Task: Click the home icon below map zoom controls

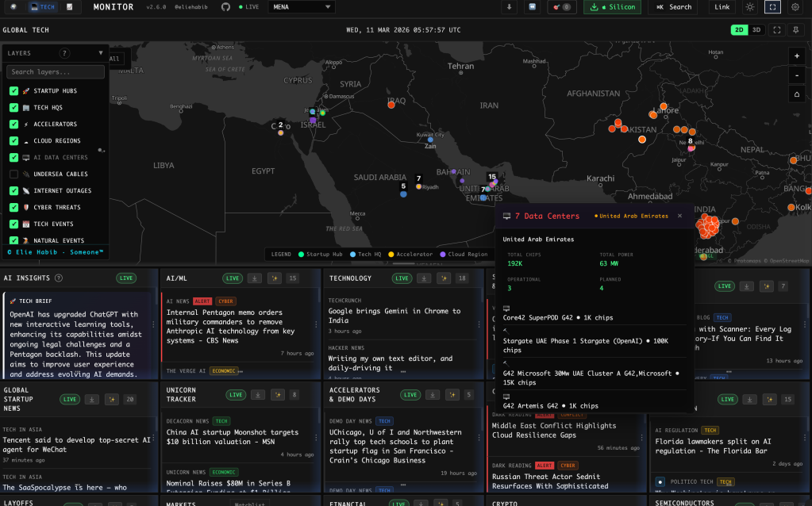Action: click(797, 94)
